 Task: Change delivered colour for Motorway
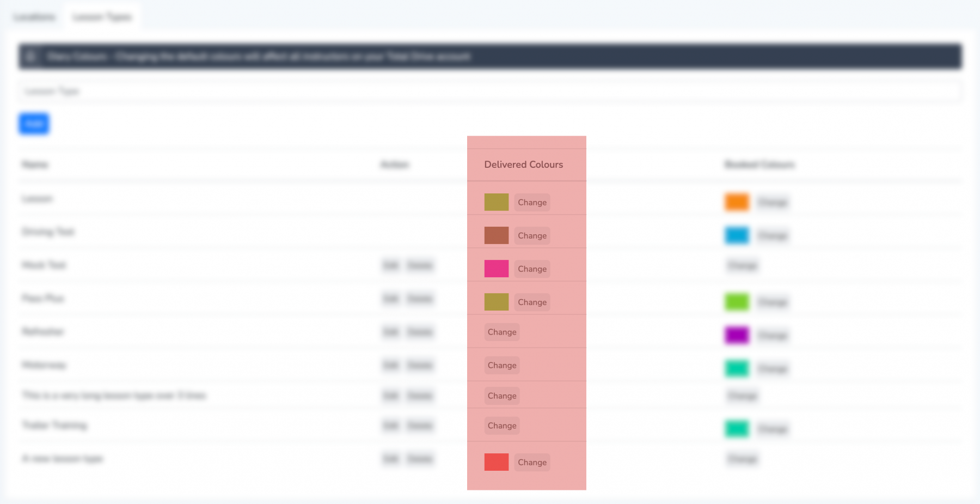(x=501, y=365)
